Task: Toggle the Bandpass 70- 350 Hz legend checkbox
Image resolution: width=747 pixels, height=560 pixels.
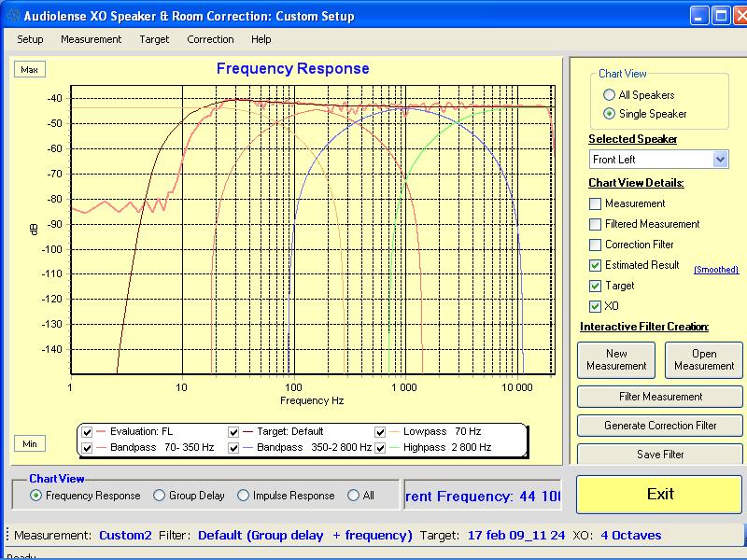Action: [87, 448]
